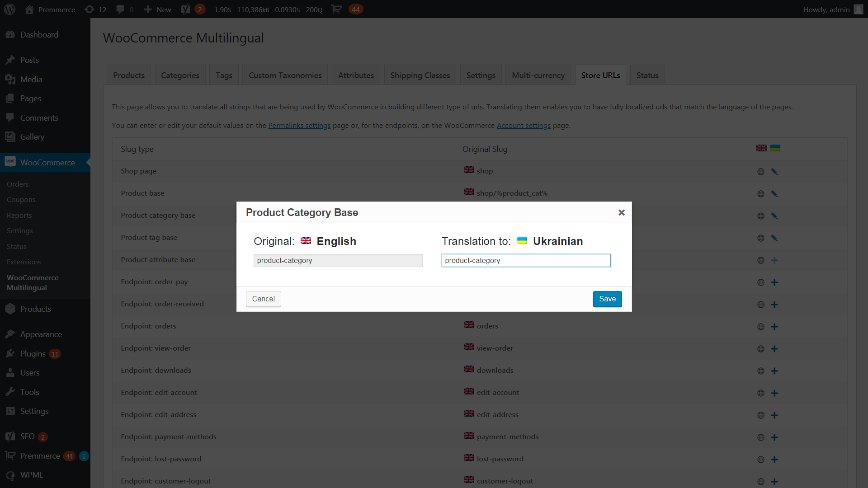Image resolution: width=868 pixels, height=488 pixels.
Task: Open the comments bubble in admin bar
Action: 125,9
